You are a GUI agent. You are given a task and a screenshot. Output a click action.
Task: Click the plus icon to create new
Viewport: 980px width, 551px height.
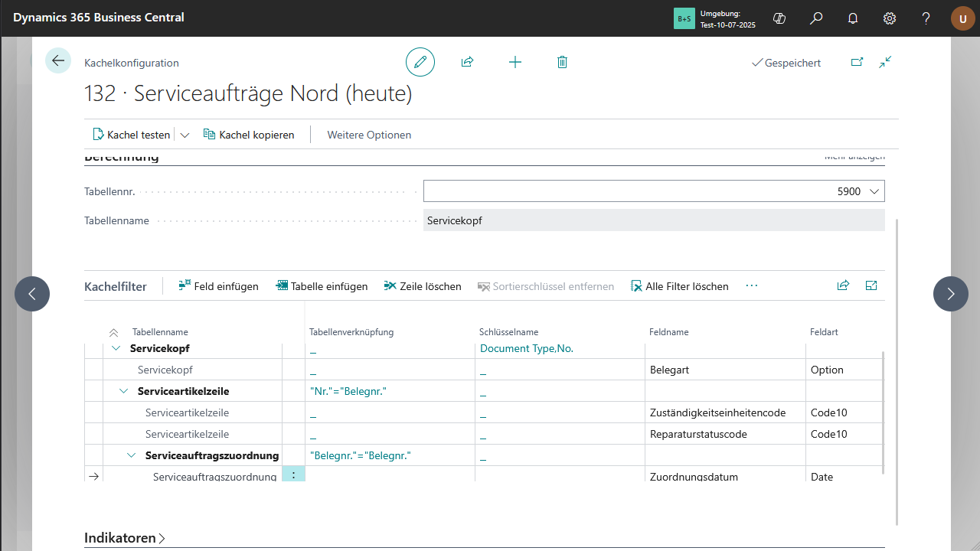[515, 62]
